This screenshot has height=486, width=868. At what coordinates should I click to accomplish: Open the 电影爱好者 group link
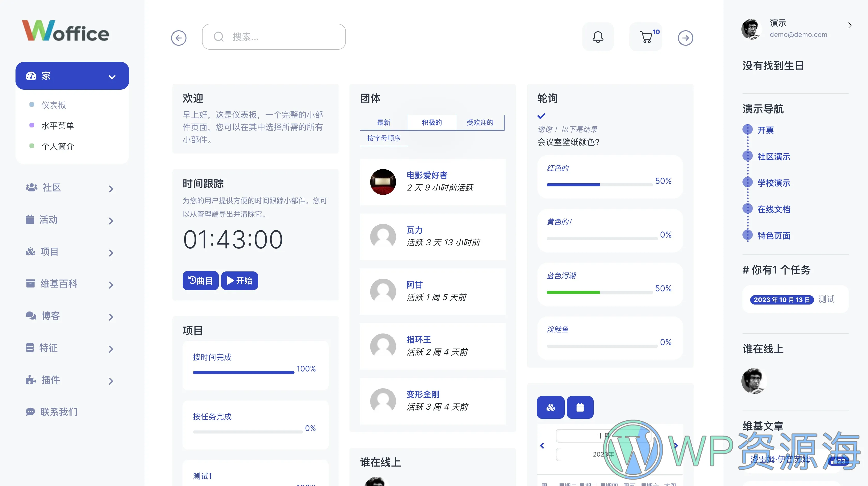tap(427, 175)
